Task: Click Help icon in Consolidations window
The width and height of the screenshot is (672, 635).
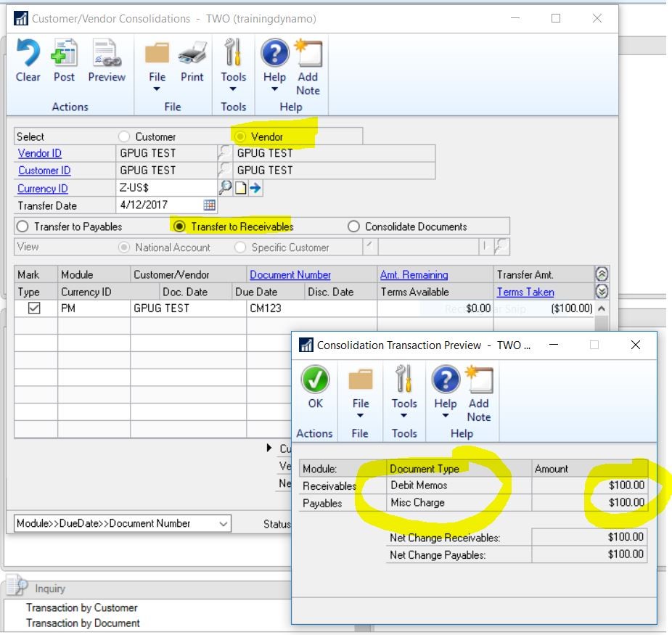Action: [275, 53]
